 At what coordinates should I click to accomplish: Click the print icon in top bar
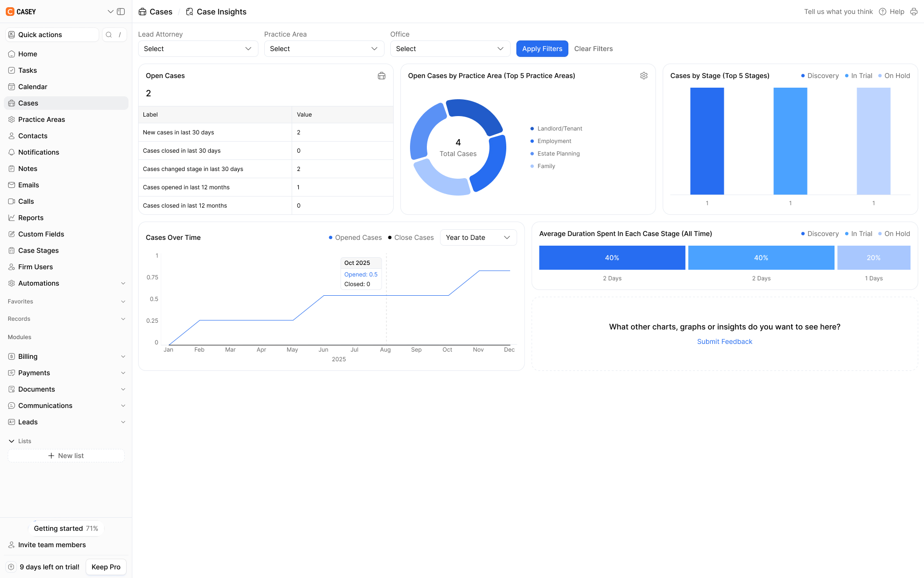click(x=914, y=12)
